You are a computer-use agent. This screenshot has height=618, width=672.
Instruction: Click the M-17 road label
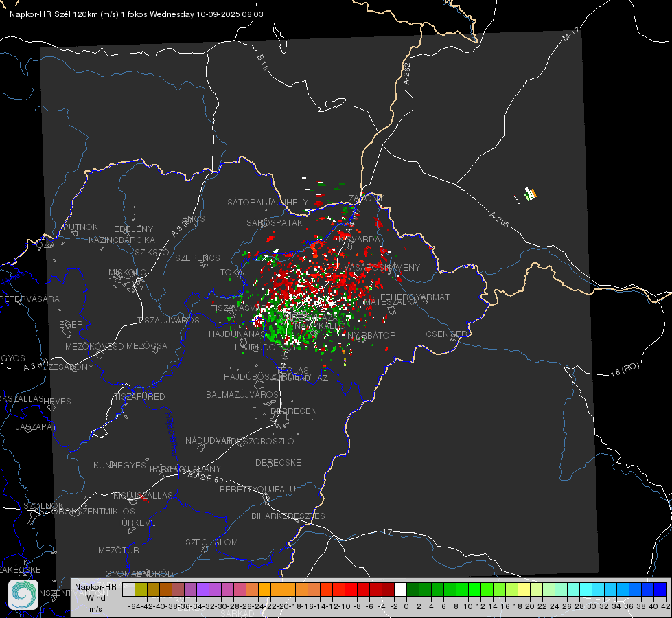tap(570, 34)
